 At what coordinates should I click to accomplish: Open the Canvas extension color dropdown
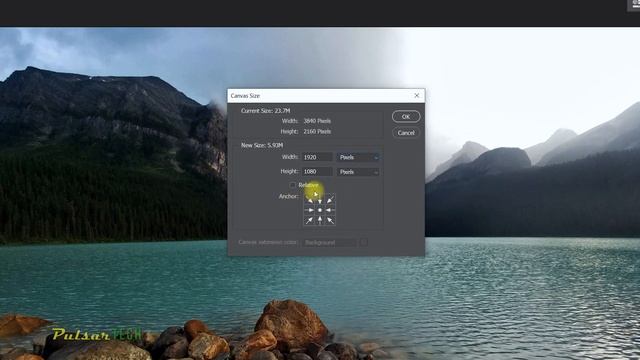click(x=329, y=242)
